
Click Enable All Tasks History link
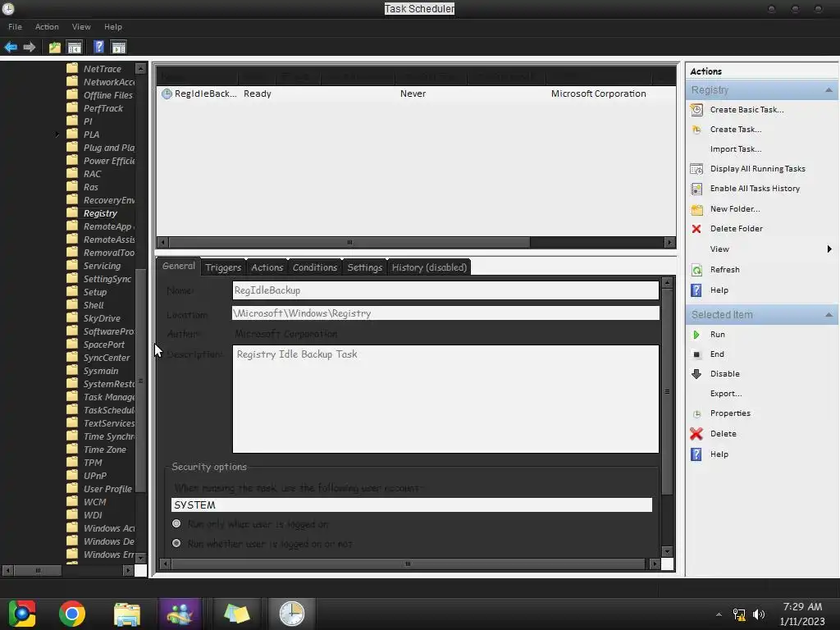[755, 189]
